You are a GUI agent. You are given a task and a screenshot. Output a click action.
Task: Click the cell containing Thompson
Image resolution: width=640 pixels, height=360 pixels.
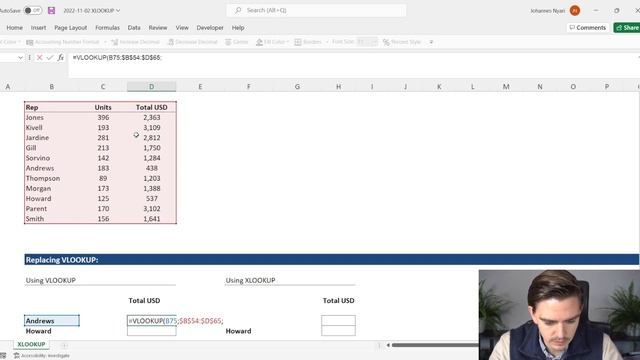(x=51, y=178)
